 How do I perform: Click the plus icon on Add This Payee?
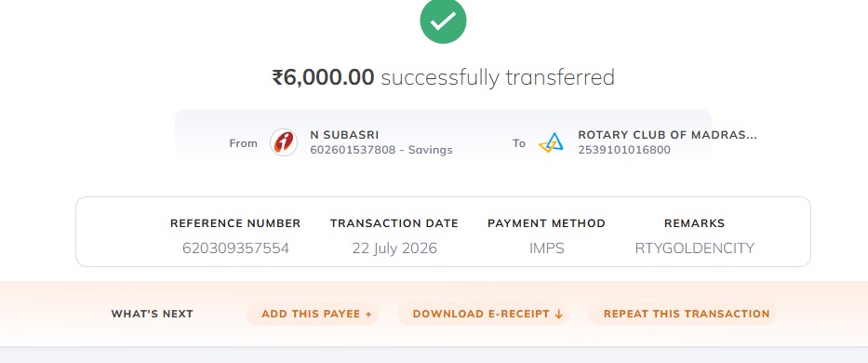(368, 315)
